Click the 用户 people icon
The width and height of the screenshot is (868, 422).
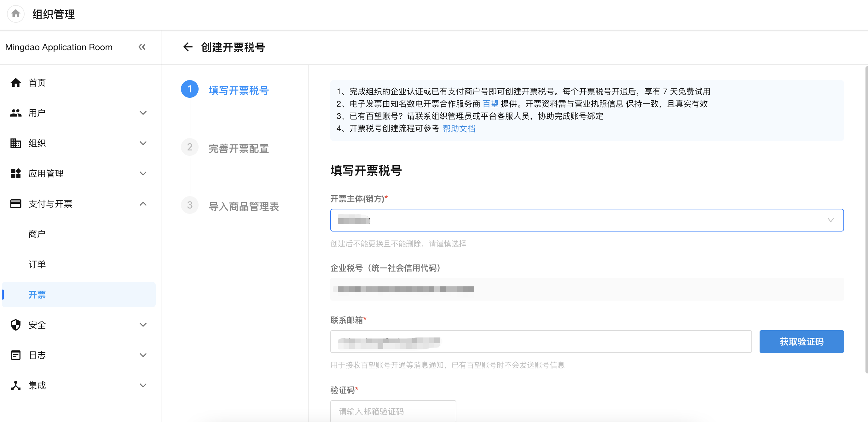[x=15, y=113]
